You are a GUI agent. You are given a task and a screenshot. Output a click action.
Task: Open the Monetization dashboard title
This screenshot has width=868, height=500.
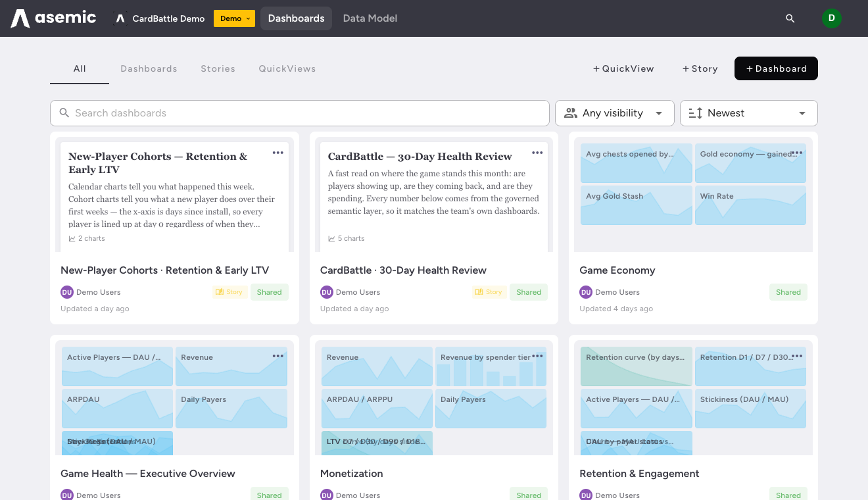[352, 474]
